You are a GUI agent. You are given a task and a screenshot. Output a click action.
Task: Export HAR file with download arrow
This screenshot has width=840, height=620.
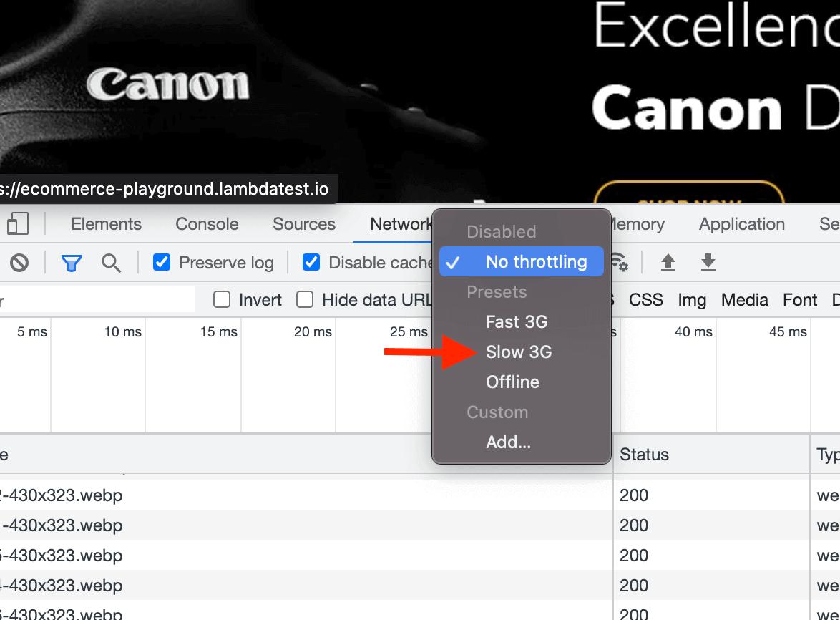(708, 263)
